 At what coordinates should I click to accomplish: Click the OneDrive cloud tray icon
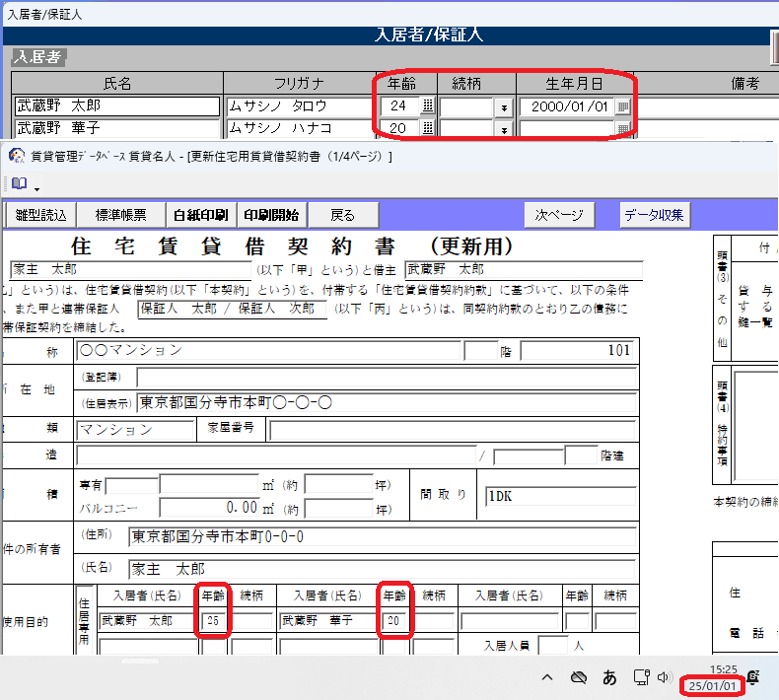[x=579, y=677]
